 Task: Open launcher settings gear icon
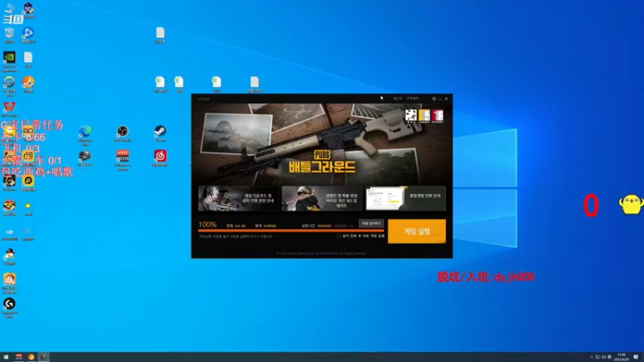point(434,99)
